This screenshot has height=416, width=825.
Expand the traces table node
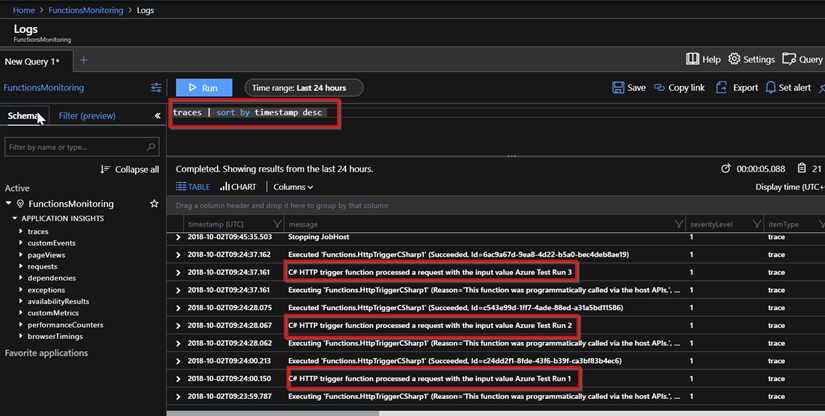point(21,231)
